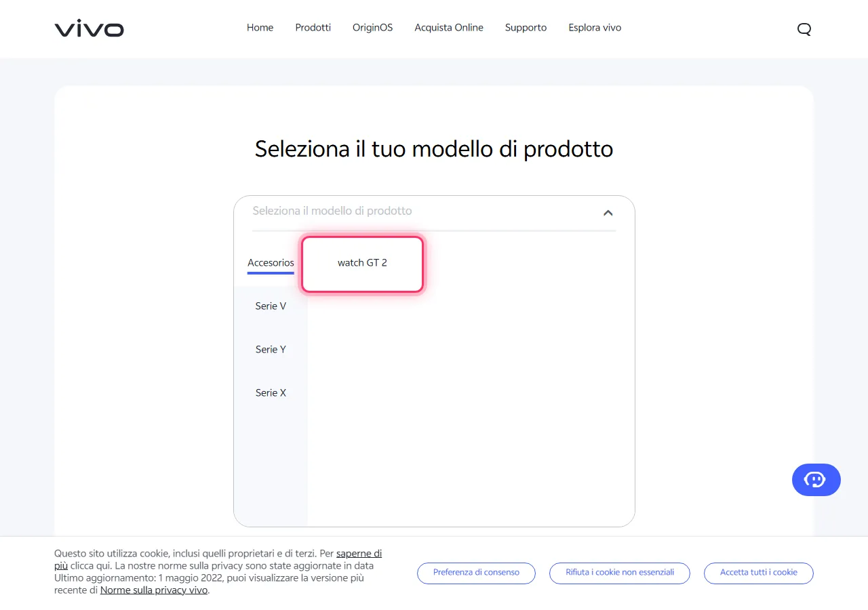Click the vivo logo
Image resolution: width=868 pixels, height=610 pixels.
coord(89,28)
